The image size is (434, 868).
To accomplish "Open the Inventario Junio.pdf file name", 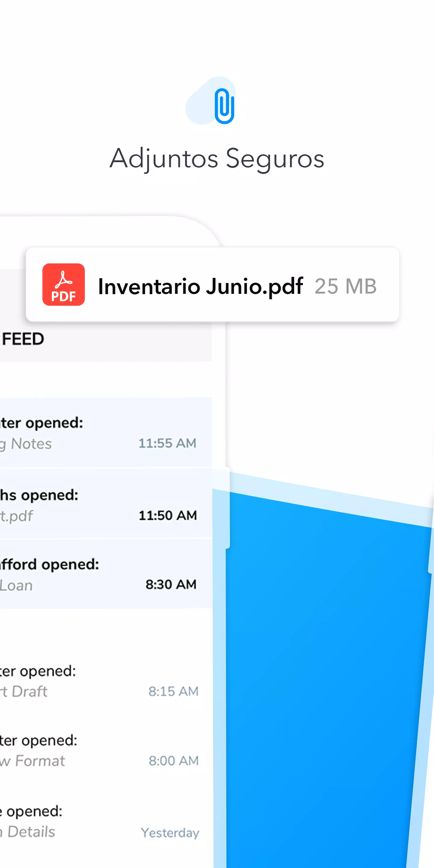I will tap(200, 286).
